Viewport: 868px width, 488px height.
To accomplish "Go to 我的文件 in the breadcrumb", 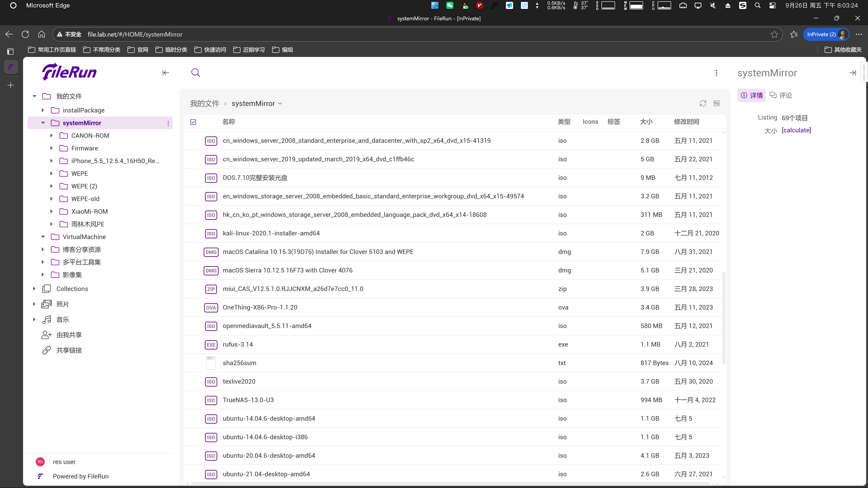I will [205, 104].
